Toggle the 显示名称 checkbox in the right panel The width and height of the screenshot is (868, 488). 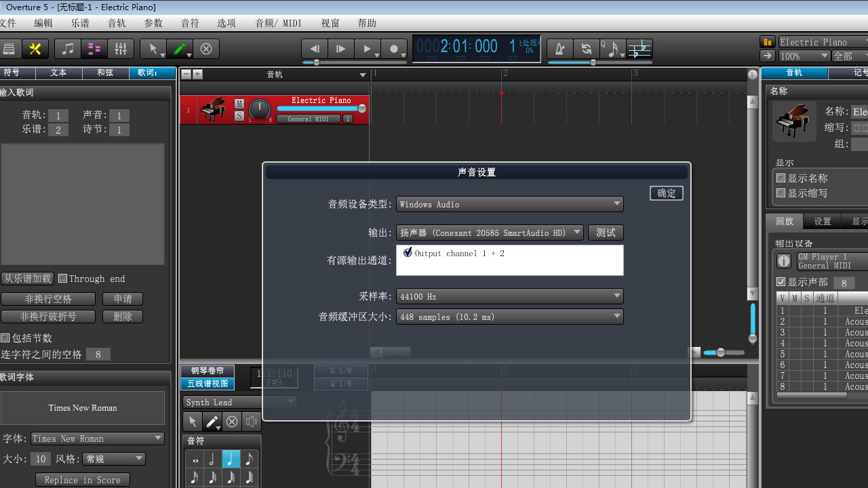coord(781,178)
